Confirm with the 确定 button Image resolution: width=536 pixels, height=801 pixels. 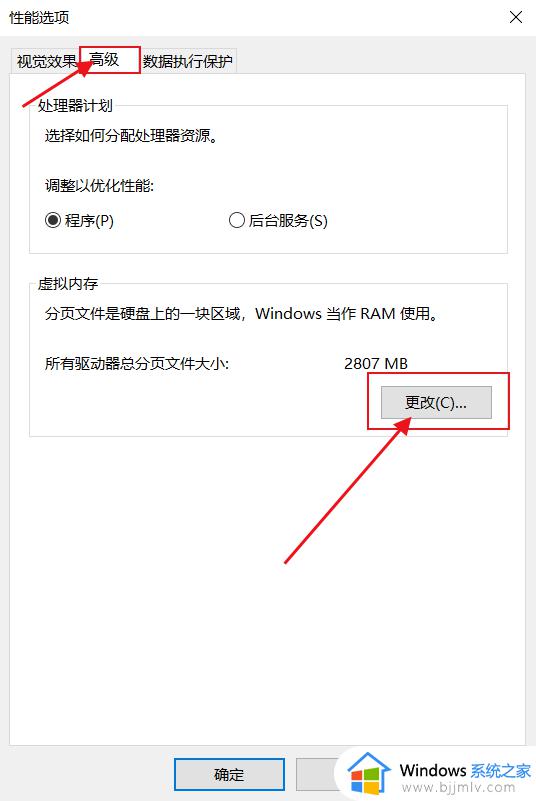point(229,774)
